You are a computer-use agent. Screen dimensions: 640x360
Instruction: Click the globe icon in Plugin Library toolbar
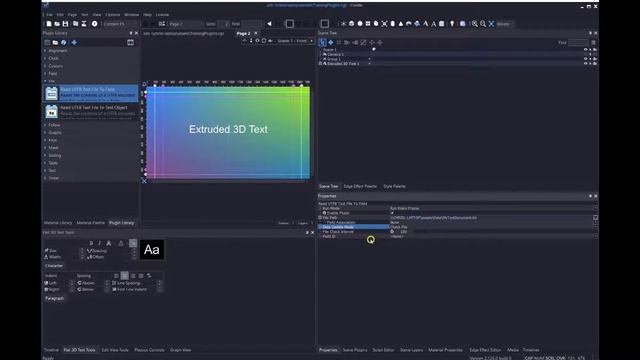pos(64,42)
